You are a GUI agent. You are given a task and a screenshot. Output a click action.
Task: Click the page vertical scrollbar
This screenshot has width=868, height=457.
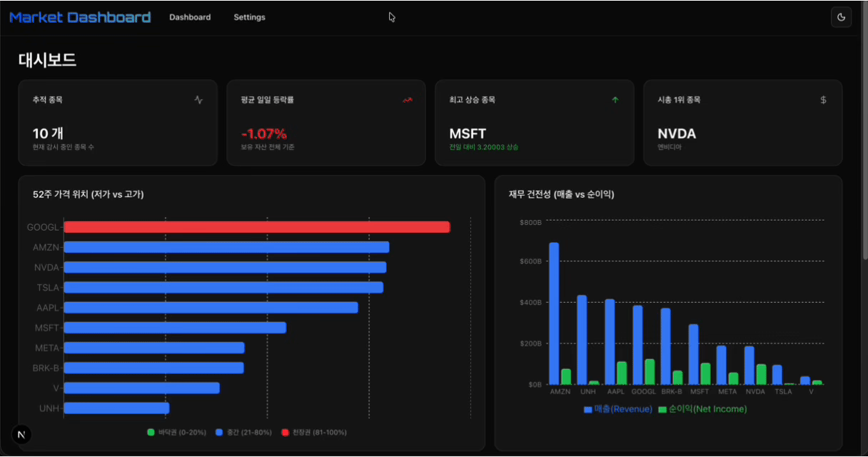[865, 132]
